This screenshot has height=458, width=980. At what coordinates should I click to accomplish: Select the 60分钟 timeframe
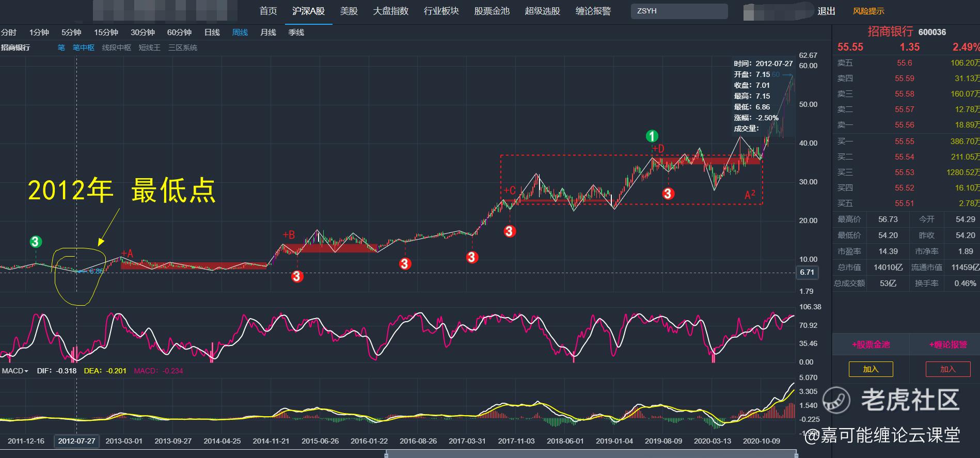tap(179, 33)
